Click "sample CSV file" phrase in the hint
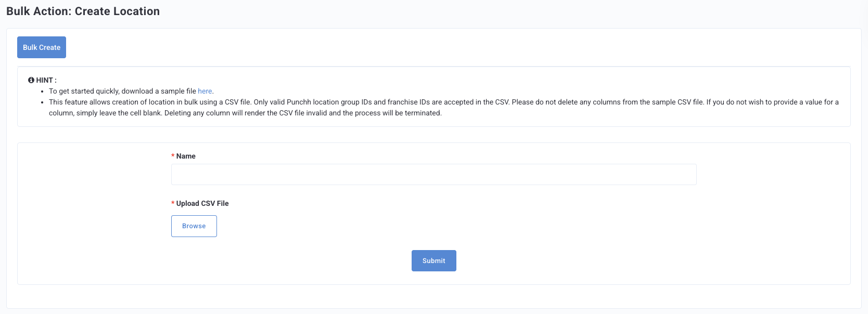Screen dimensions: 868x314 678,102
